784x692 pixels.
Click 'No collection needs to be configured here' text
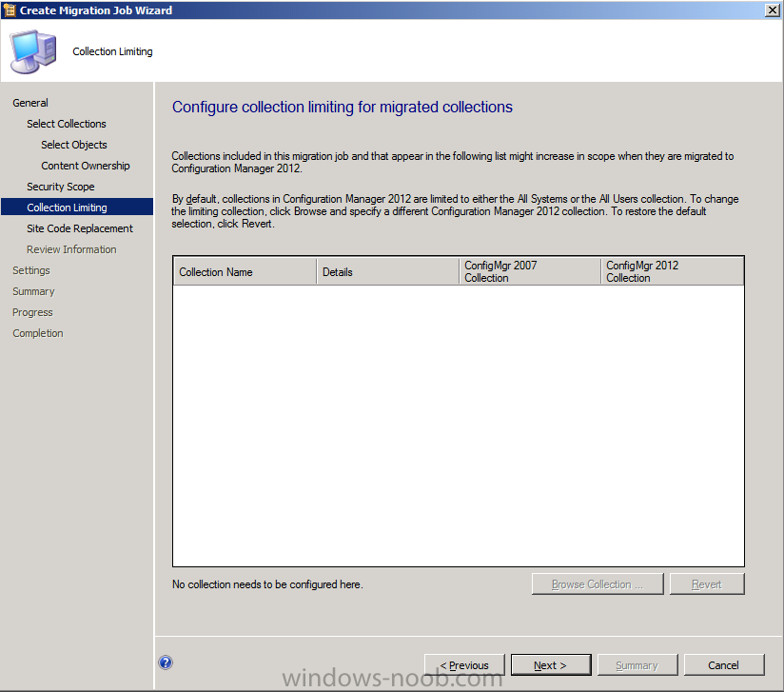pos(267,583)
